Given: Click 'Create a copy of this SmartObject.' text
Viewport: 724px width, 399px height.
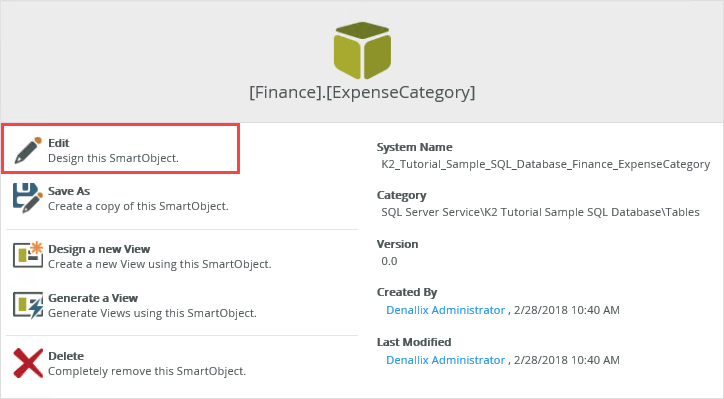Looking at the screenshot, I should (x=138, y=206).
